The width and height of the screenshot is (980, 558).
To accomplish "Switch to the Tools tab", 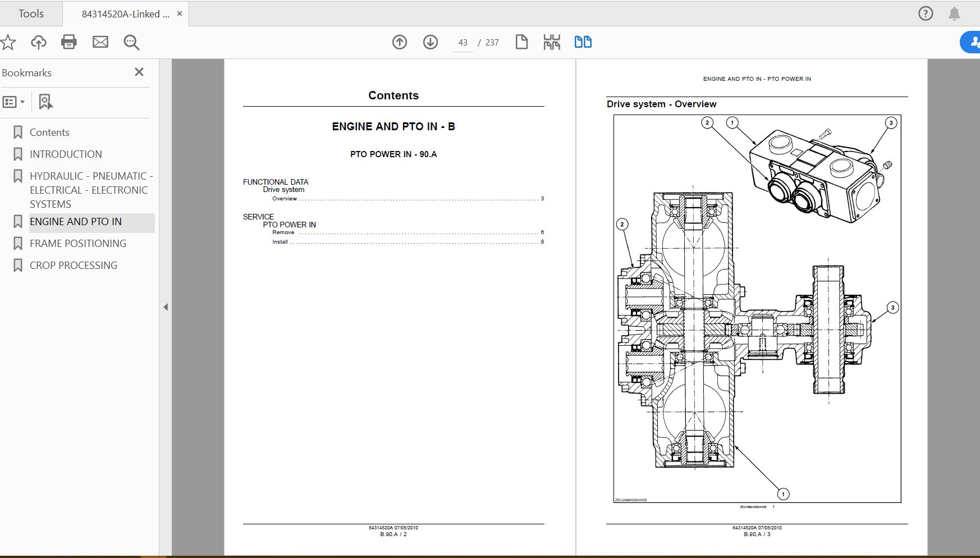I will point(31,13).
